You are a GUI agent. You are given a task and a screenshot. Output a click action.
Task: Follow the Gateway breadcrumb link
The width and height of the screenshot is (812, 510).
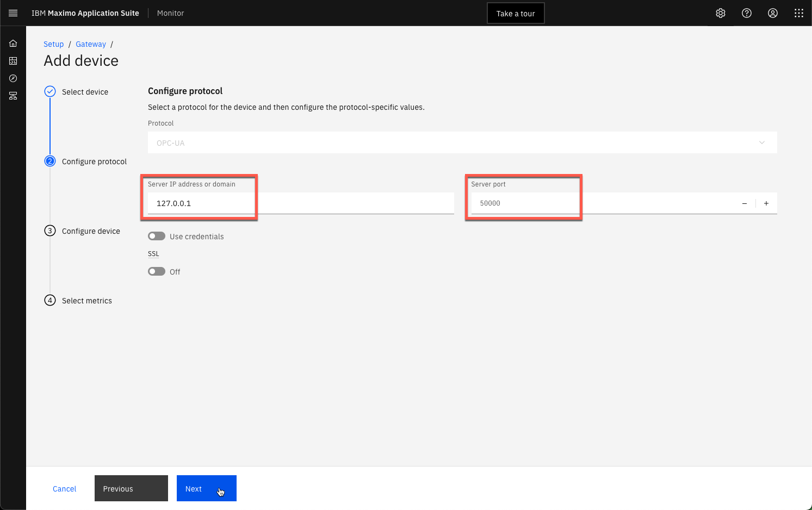91,44
